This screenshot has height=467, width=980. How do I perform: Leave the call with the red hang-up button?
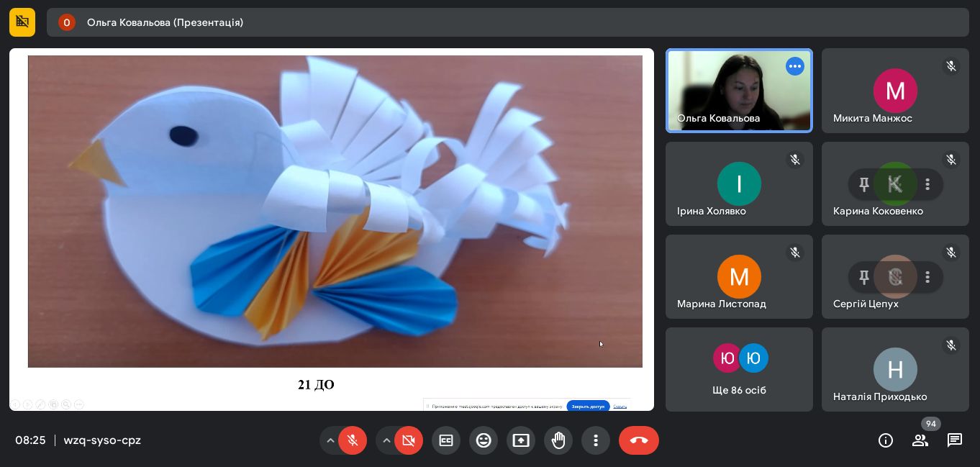tap(638, 440)
